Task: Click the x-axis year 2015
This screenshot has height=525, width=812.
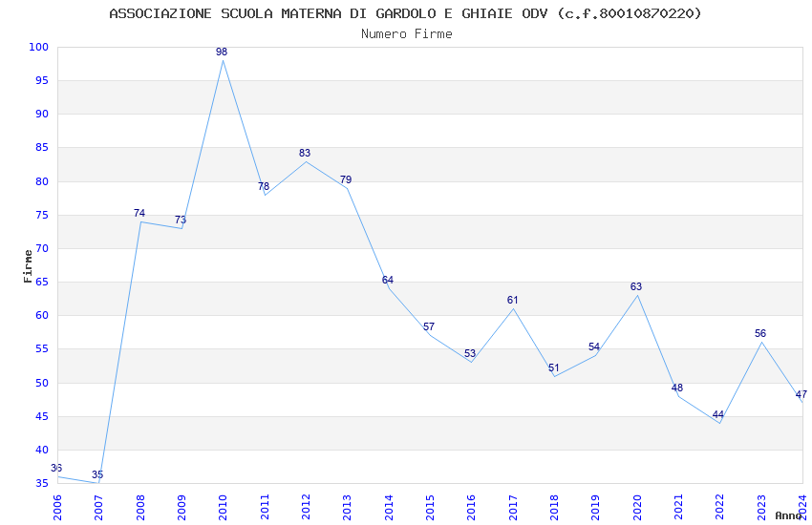Action: pyautogui.click(x=430, y=508)
